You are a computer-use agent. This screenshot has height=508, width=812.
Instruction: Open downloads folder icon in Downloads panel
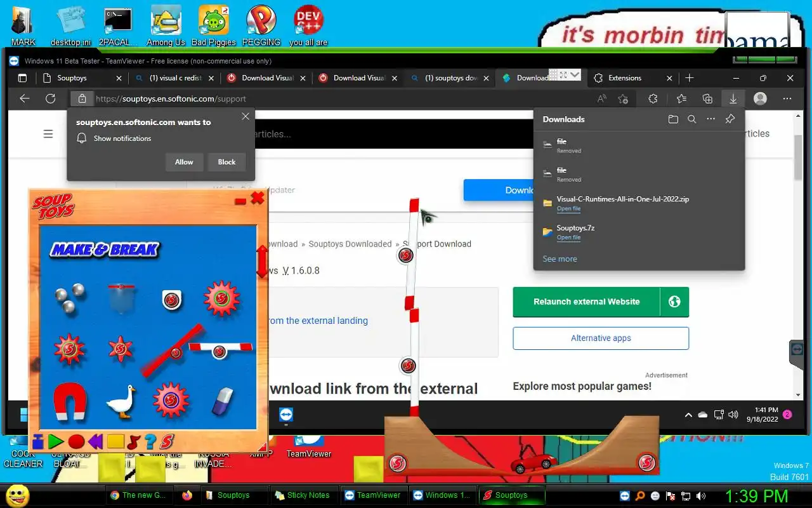pos(673,119)
